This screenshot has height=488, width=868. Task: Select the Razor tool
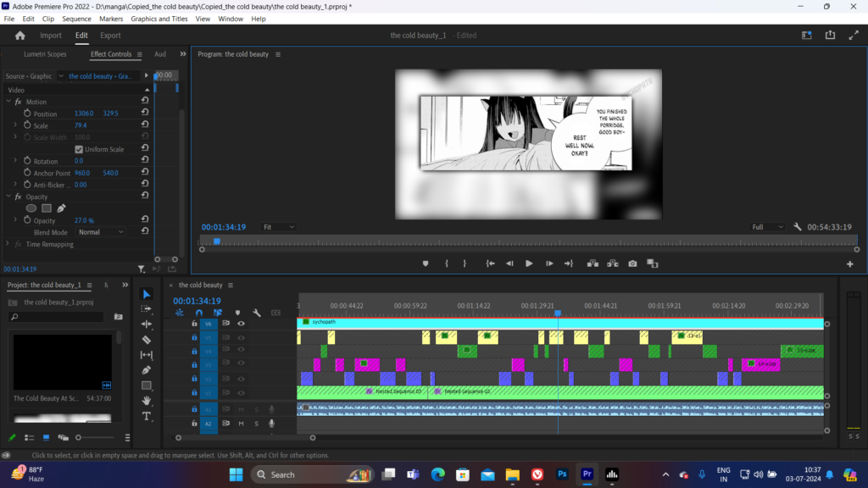(x=146, y=340)
